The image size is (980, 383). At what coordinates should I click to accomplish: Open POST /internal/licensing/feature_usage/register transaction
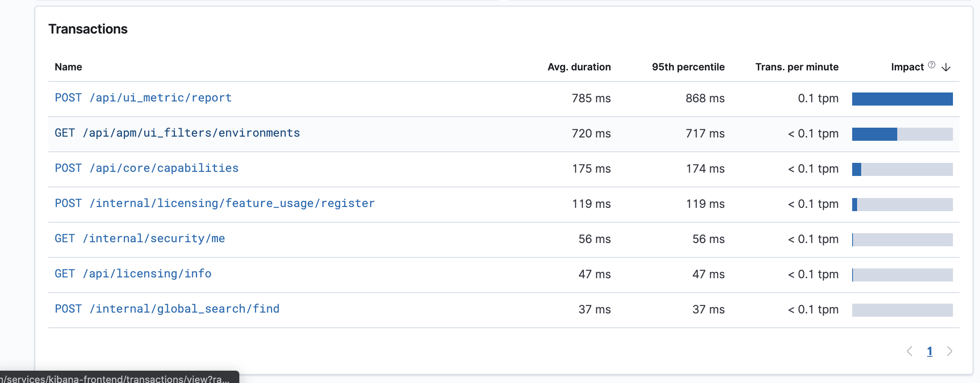pos(214,203)
